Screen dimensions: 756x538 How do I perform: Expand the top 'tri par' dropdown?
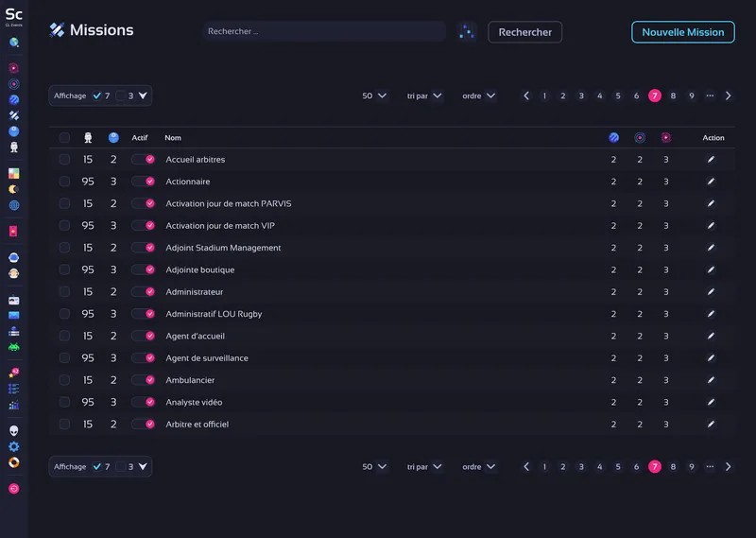pos(424,95)
